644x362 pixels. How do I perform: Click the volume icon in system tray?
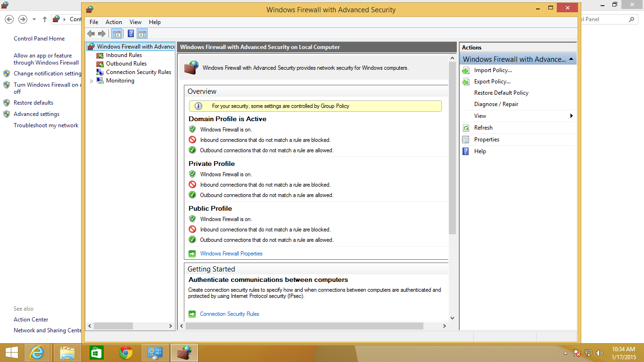[600, 353]
